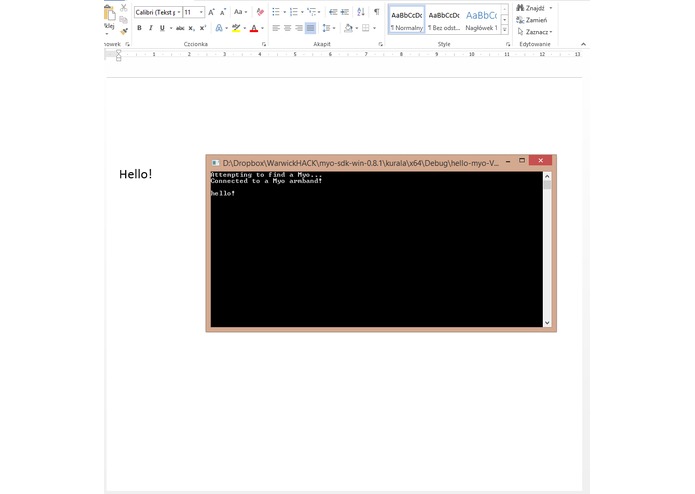Screen dimensions: 695x494
Task: Click the paragraph shading bucket icon
Action: pyautogui.click(x=348, y=28)
